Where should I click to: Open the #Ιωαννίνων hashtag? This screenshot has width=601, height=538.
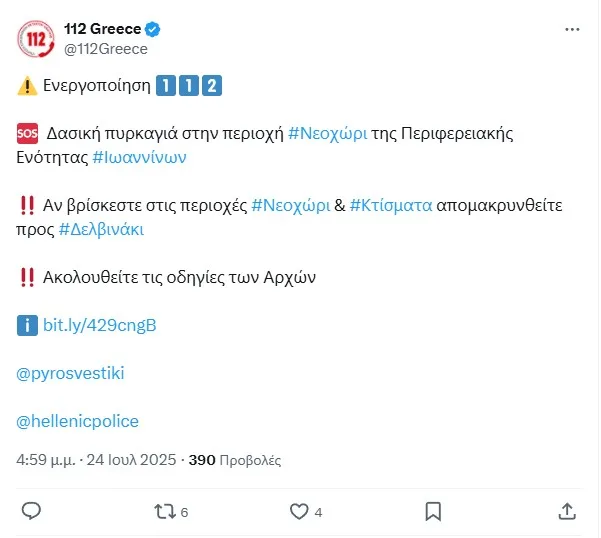139,157
